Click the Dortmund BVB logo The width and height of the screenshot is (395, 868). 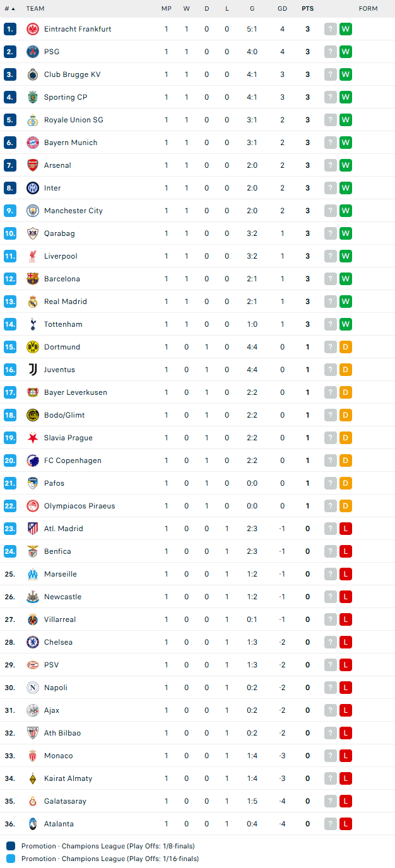click(33, 347)
